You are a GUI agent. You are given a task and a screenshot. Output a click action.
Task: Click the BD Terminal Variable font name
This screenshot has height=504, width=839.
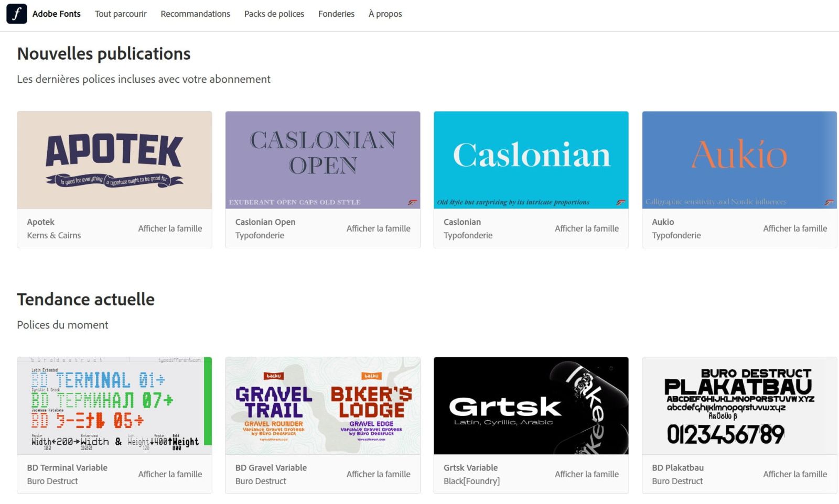click(x=67, y=468)
